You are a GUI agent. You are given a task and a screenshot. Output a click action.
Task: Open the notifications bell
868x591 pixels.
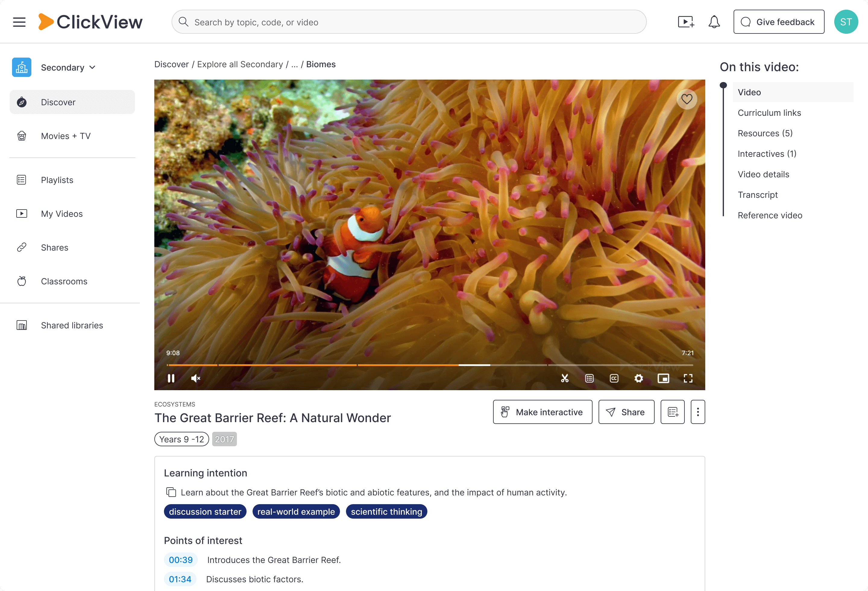pyautogui.click(x=714, y=22)
